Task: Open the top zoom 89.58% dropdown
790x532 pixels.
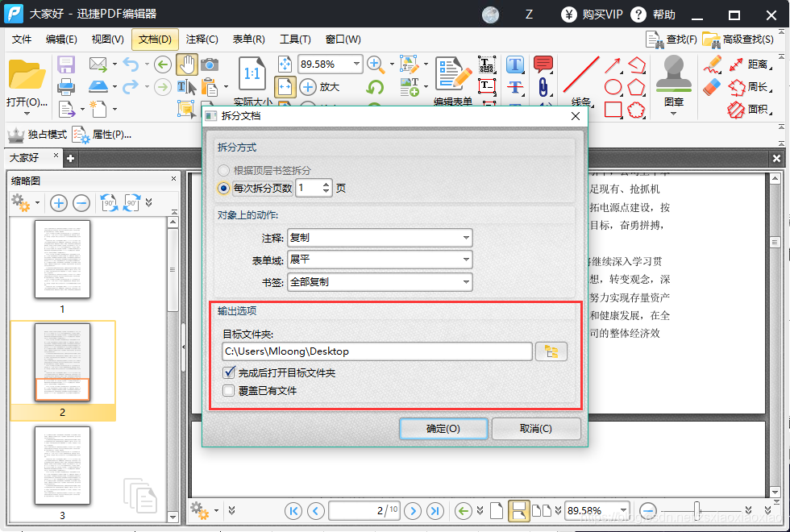Action: pyautogui.click(x=356, y=64)
